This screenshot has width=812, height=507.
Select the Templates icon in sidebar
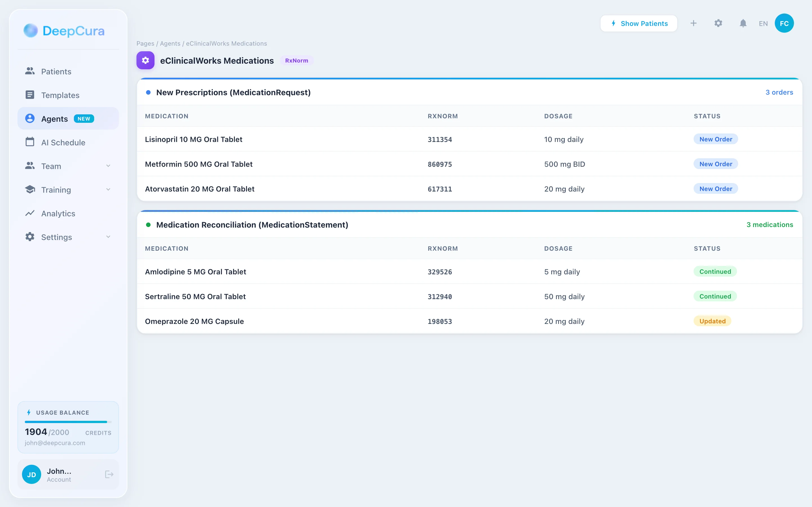(x=30, y=95)
